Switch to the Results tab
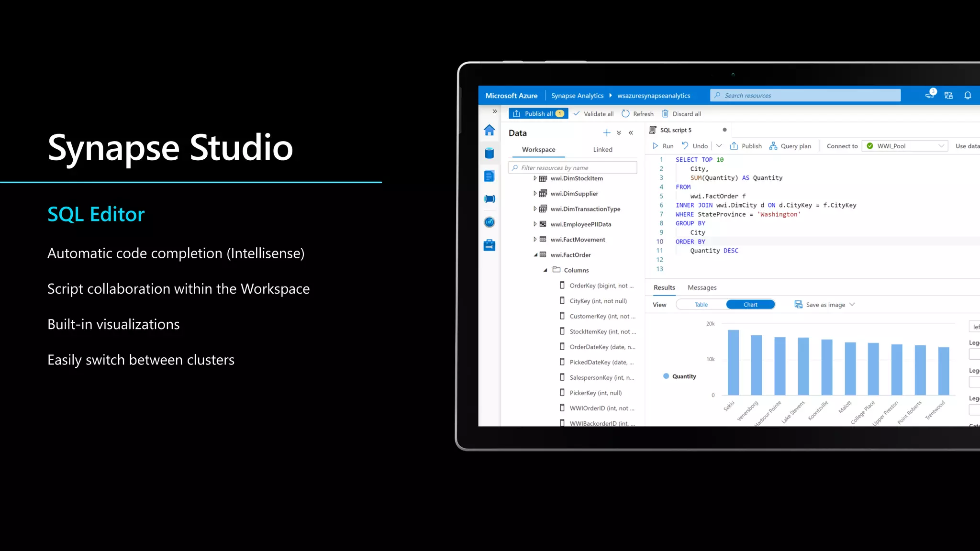The height and width of the screenshot is (551, 980). click(x=664, y=287)
